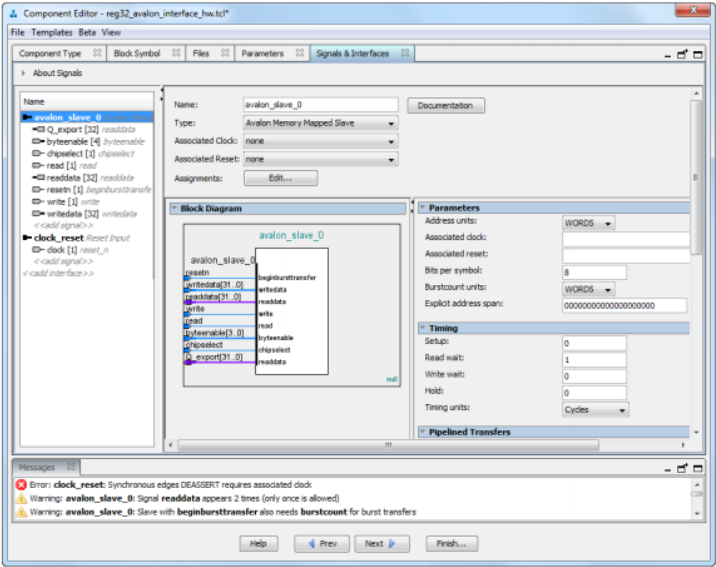Collapse the Block Diagram section
Viewport: 716px width, 567px height.
(x=174, y=208)
